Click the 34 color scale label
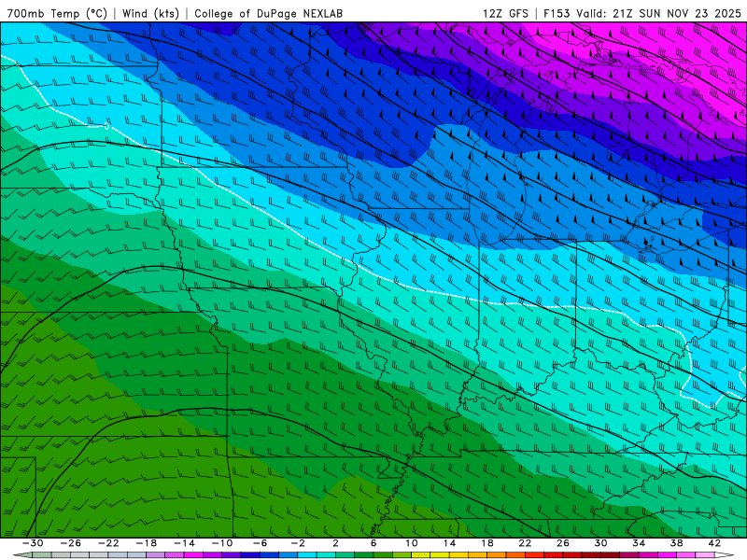The width and height of the screenshot is (747, 560). point(639,543)
